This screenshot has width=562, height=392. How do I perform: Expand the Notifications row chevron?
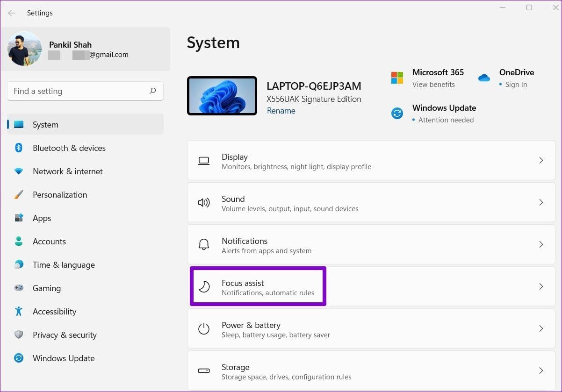point(541,244)
